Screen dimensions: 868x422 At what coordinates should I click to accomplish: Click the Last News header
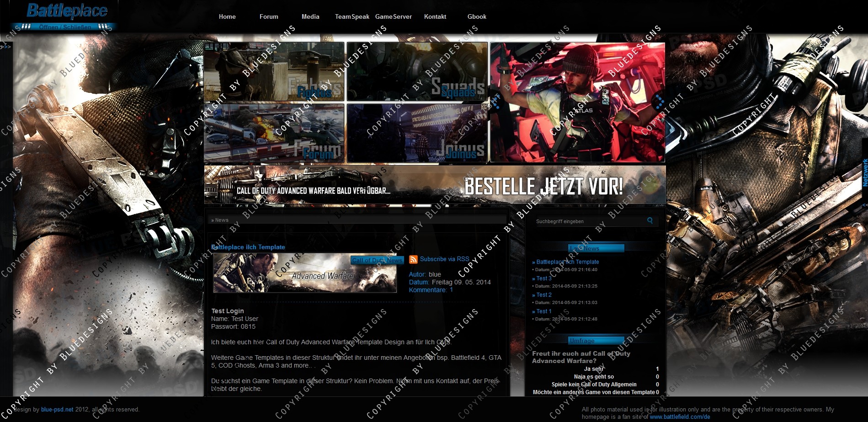[x=596, y=248]
